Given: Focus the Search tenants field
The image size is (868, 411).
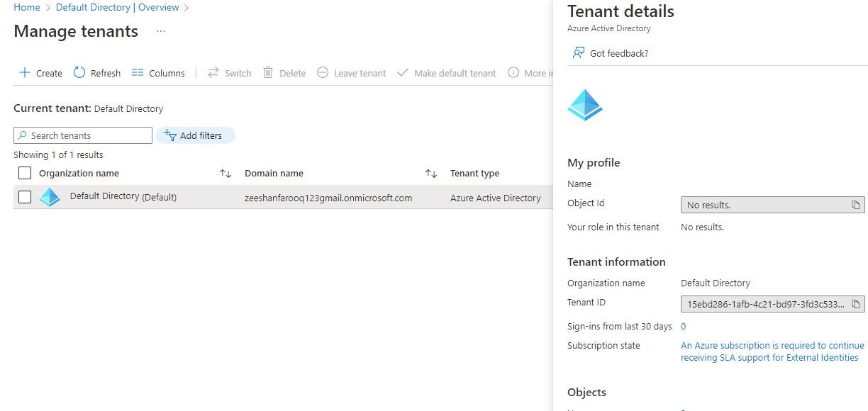Looking at the screenshot, I should (x=83, y=135).
